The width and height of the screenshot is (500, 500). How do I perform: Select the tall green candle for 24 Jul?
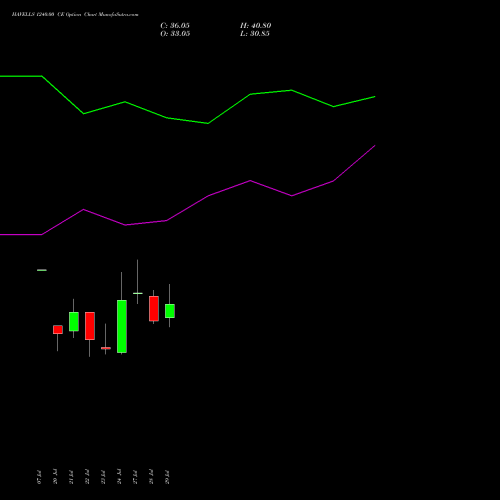[122, 326]
